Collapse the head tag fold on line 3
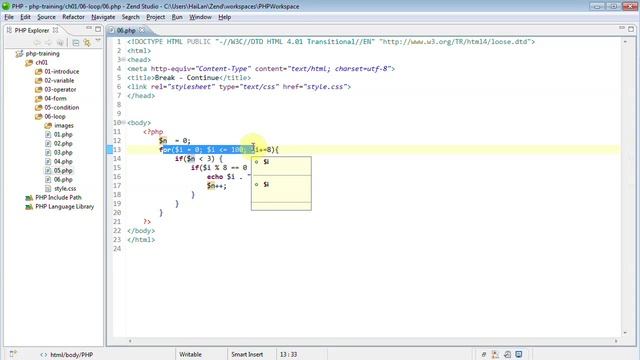The width and height of the screenshot is (640, 360). click(123, 60)
